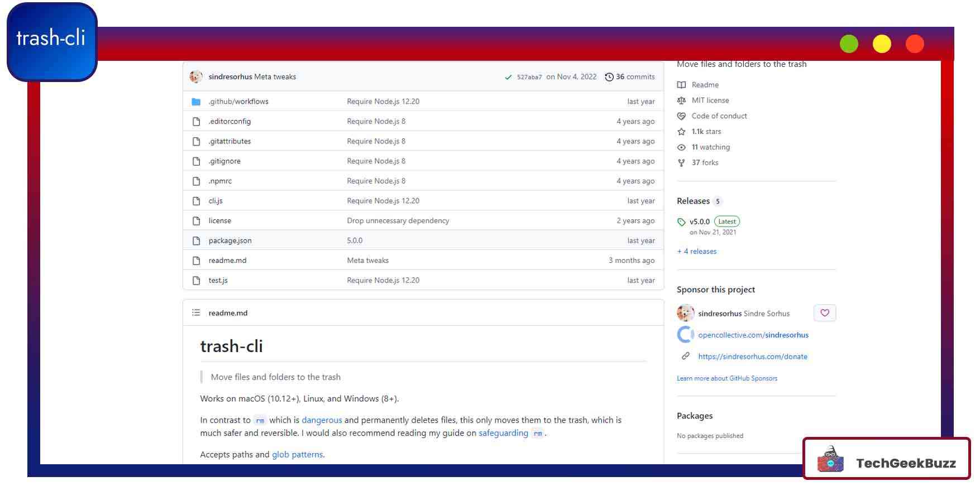
Task: View the 36 commits history
Action: click(x=635, y=77)
